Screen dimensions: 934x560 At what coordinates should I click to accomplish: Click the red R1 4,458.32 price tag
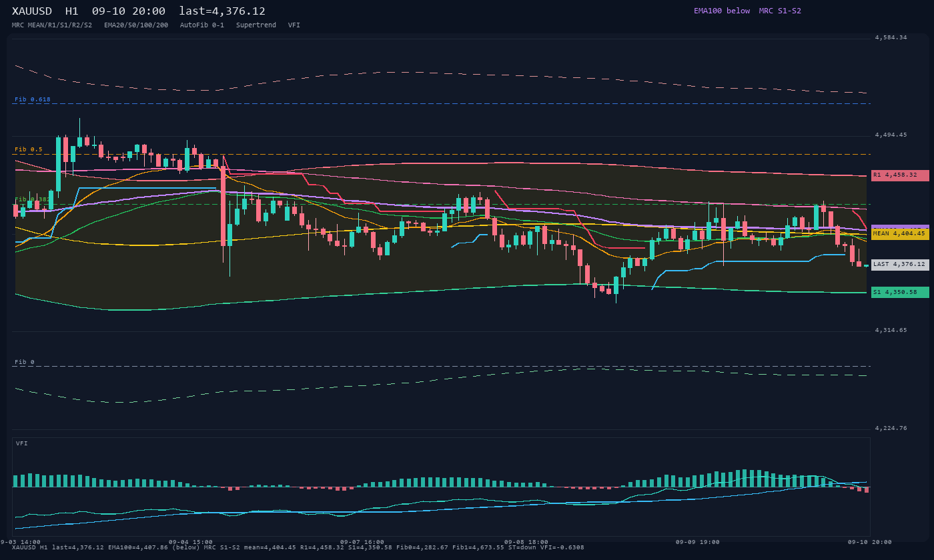tap(900, 175)
